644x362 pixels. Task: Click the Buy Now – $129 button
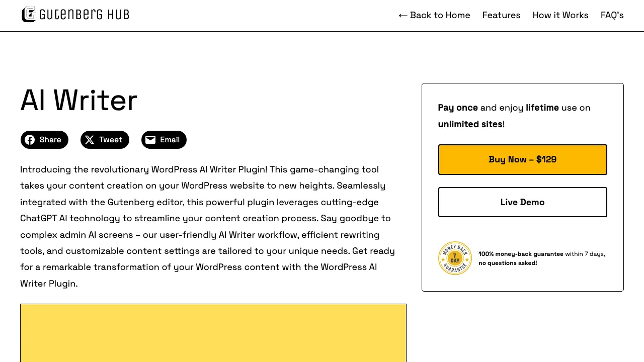522,159
